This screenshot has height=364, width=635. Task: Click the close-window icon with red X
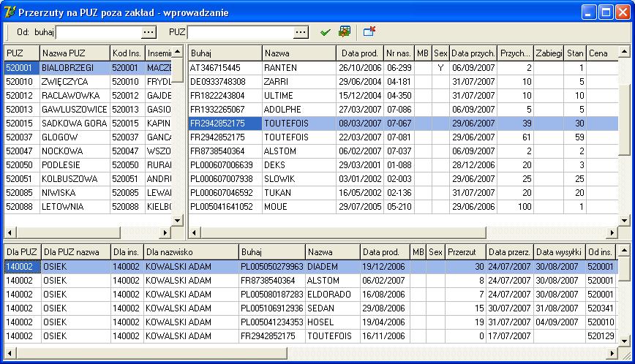[369, 31]
